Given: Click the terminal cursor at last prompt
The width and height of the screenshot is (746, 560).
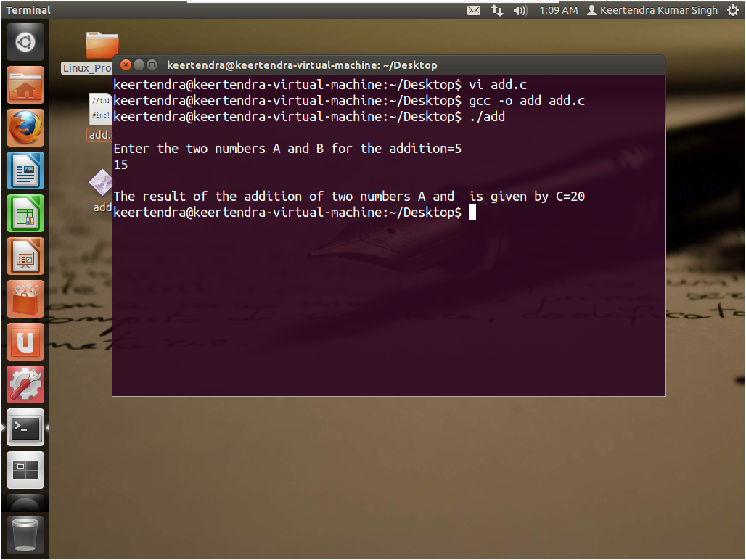Looking at the screenshot, I should pyautogui.click(x=472, y=212).
